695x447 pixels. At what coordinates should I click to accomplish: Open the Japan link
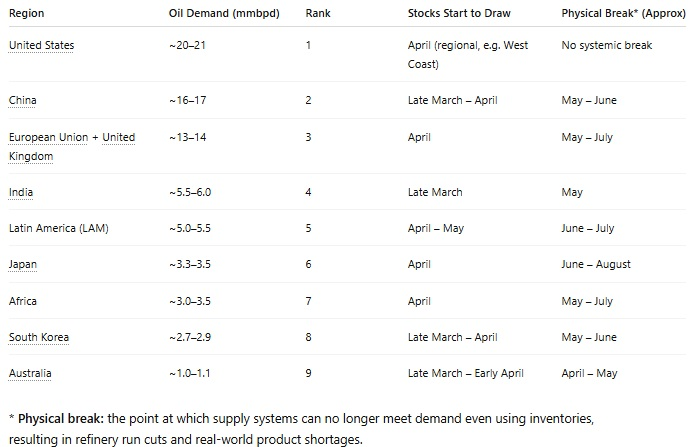click(23, 265)
